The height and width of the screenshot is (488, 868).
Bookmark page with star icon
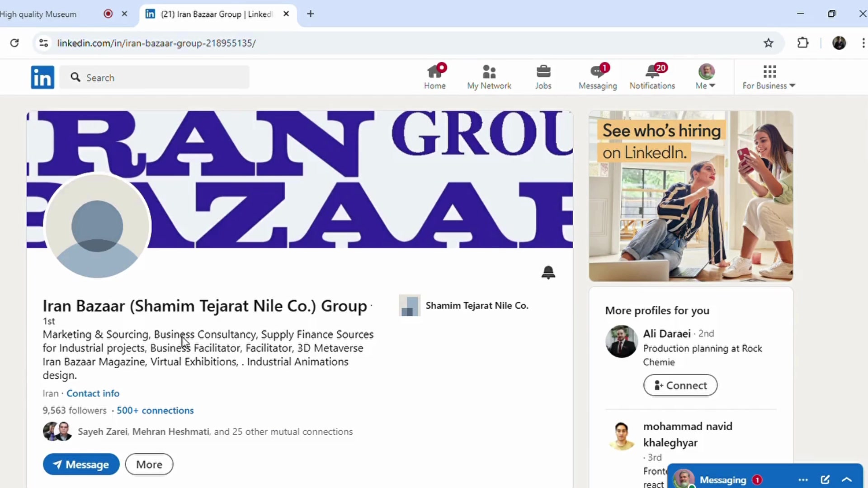pos(768,43)
